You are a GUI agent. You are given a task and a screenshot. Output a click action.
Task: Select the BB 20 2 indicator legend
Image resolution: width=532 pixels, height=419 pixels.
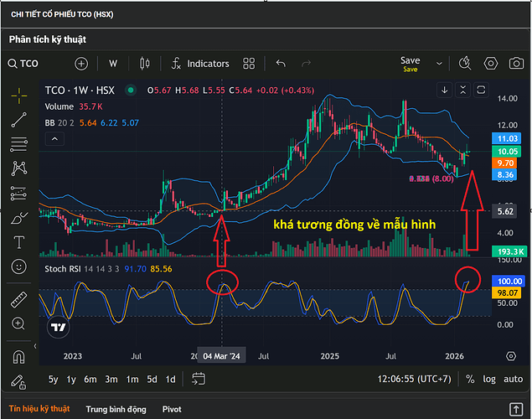click(59, 123)
